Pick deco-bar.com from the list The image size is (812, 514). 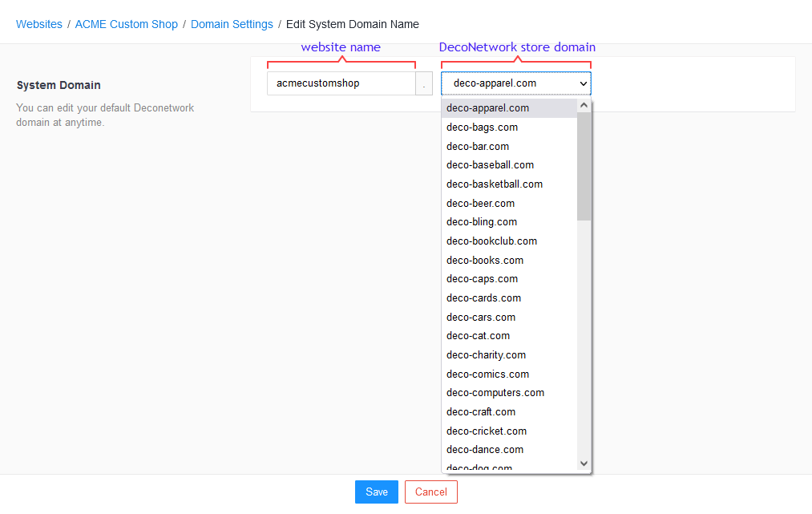(510, 147)
